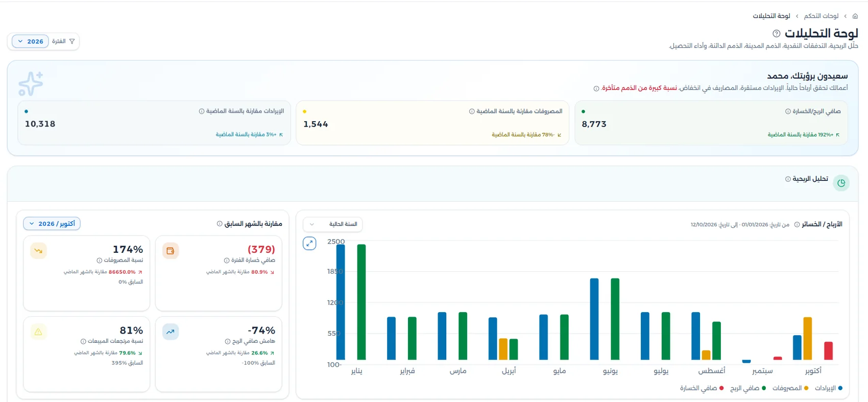Open the السنة الحالية dropdown
Viewport: 868px width, 402px height.
point(333,224)
